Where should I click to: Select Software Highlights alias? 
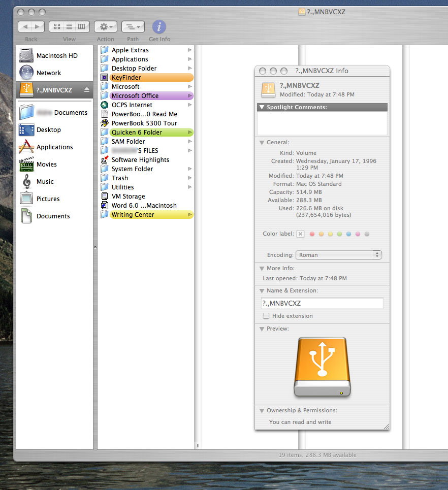147,159
